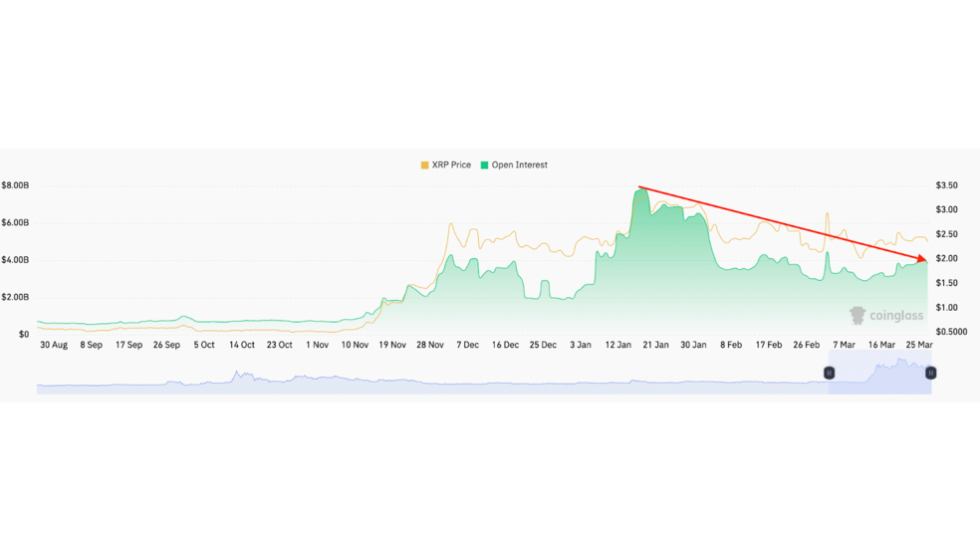Click the '1 Nov' date axis label

point(317,345)
